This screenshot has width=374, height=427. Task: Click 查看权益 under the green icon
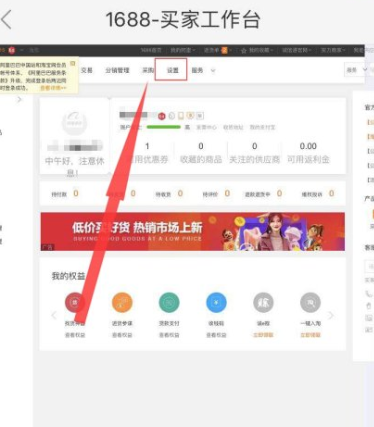point(169,335)
